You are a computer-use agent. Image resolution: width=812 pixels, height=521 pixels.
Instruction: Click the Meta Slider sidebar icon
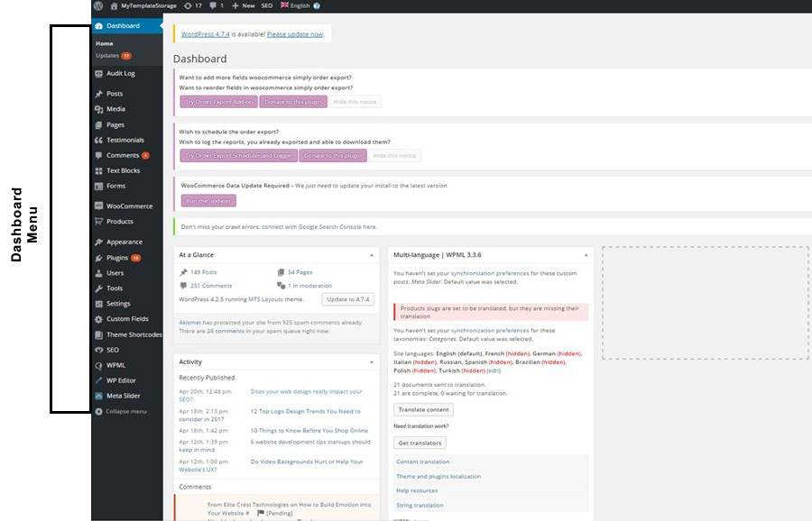(x=98, y=396)
